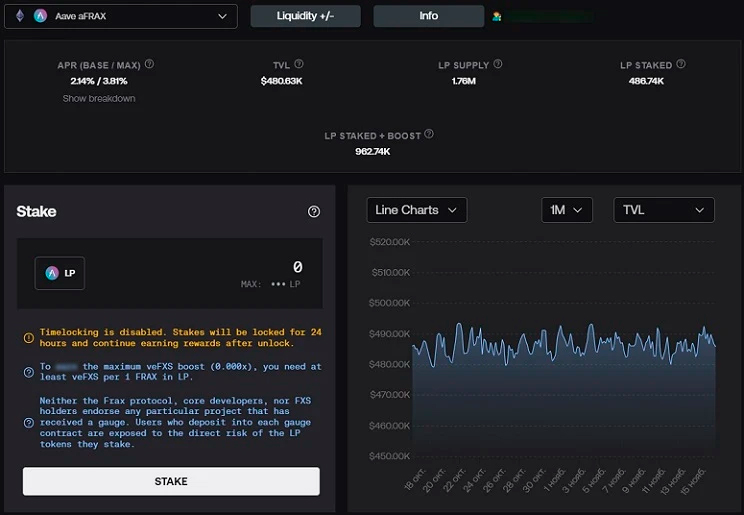
Task: Click the help icon beside TVL
Action: [299, 64]
